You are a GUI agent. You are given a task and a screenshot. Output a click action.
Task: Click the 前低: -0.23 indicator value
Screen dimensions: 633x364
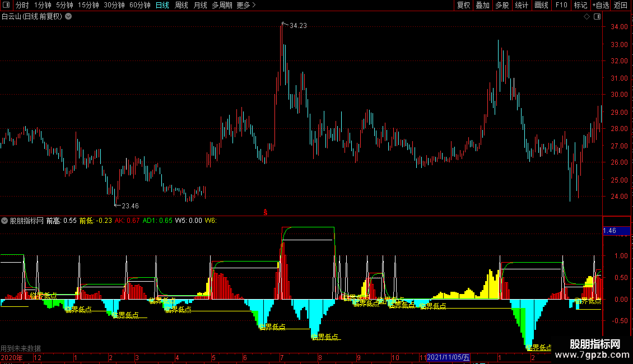point(96,221)
